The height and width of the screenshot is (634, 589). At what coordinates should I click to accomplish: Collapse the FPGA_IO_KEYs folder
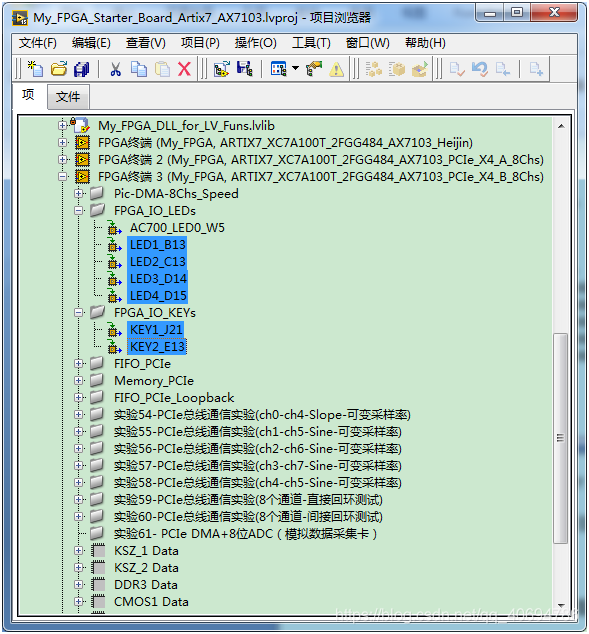pos(79,312)
